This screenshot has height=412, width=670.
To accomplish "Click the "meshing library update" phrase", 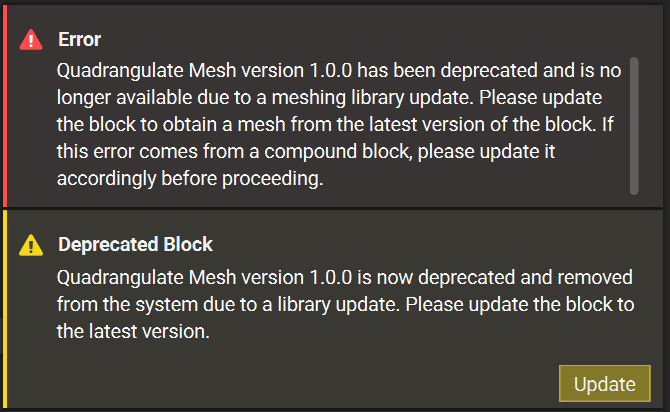I will [372, 98].
